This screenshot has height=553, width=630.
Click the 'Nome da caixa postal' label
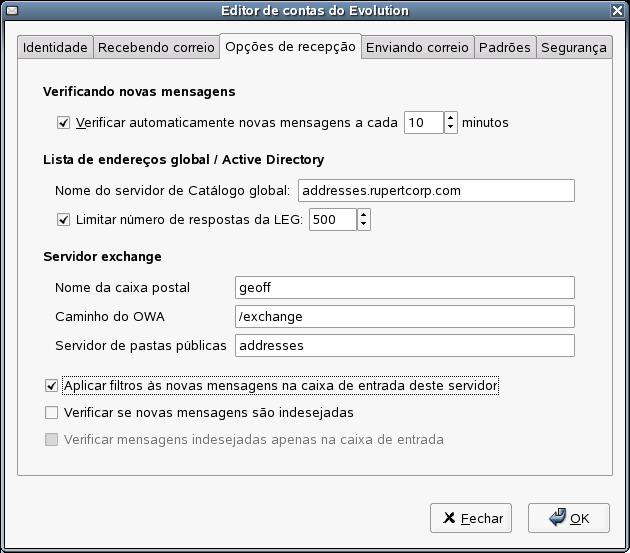pos(123,288)
